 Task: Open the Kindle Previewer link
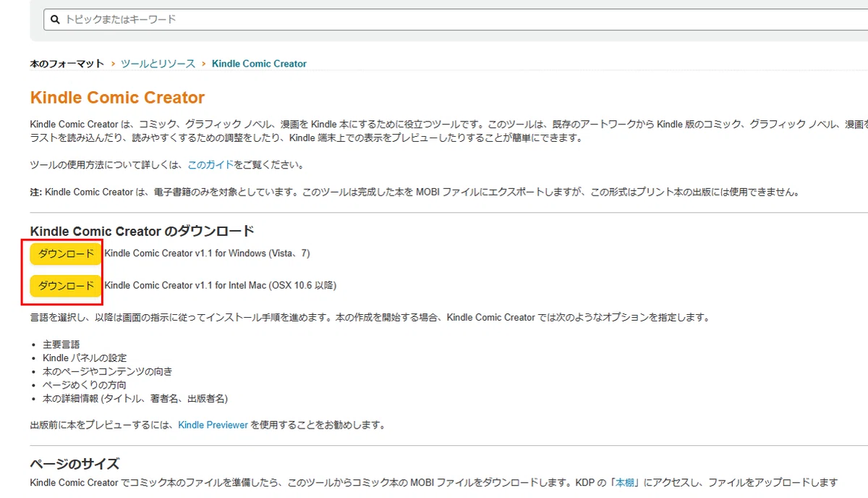[x=213, y=425]
